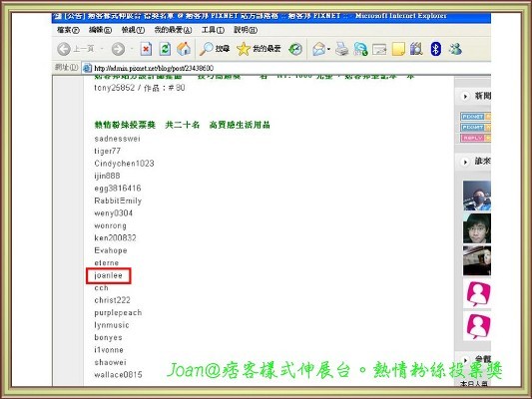Open the Messenger people icon
Image resolution: width=532 pixels, height=399 pixels.
[x=455, y=49]
